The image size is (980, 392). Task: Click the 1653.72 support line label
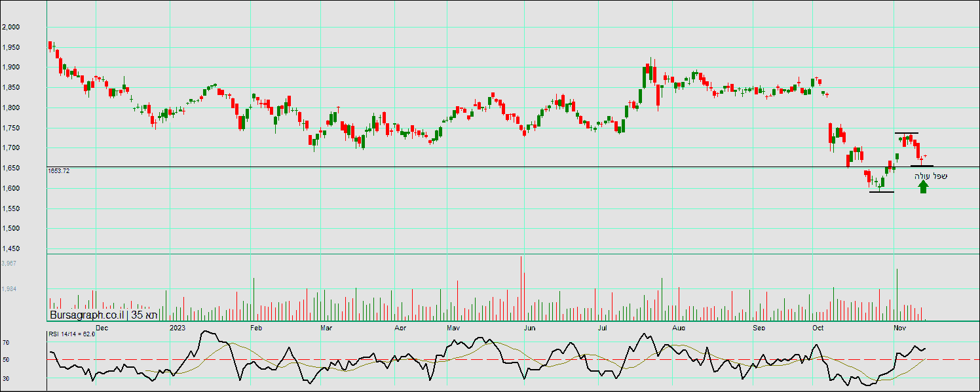pyautogui.click(x=59, y=170)
